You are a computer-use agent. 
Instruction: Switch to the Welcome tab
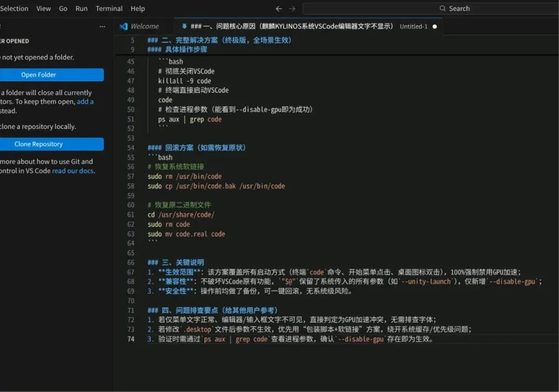click(145, 26)
